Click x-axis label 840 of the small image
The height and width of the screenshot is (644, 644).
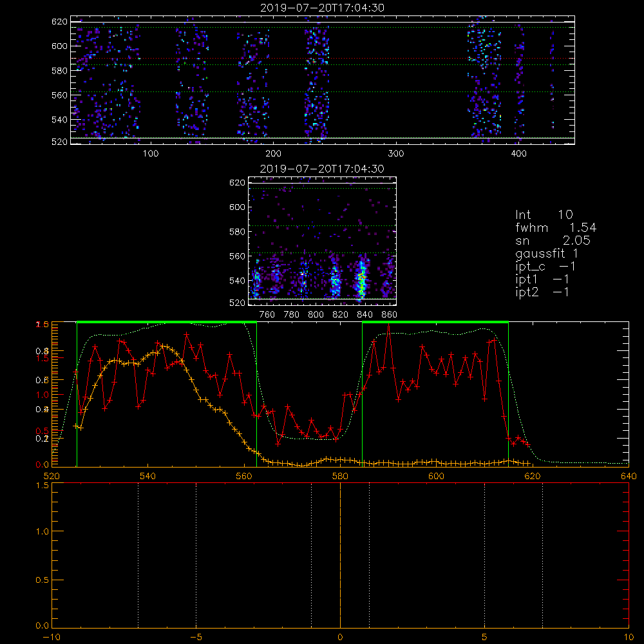[x=365, y=315]
